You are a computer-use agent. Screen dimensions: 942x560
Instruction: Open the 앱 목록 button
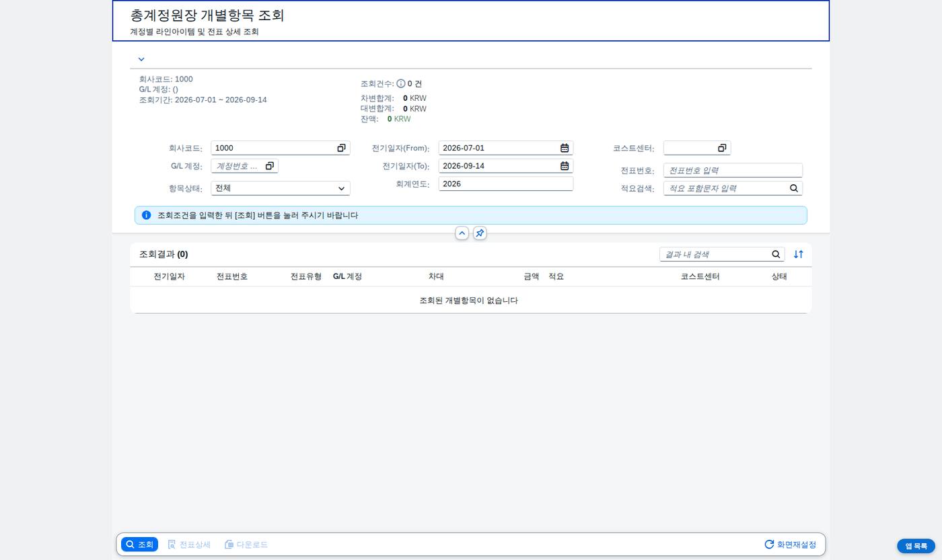tap(916, 546)
